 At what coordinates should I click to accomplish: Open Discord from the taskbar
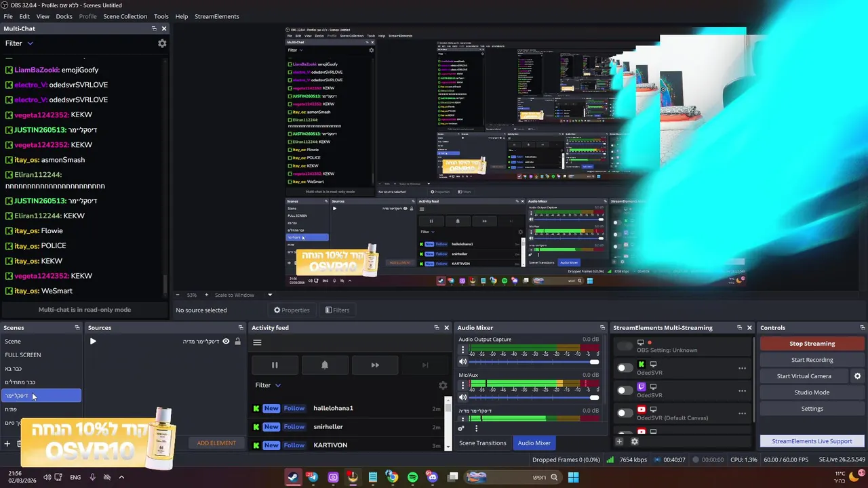433,477
